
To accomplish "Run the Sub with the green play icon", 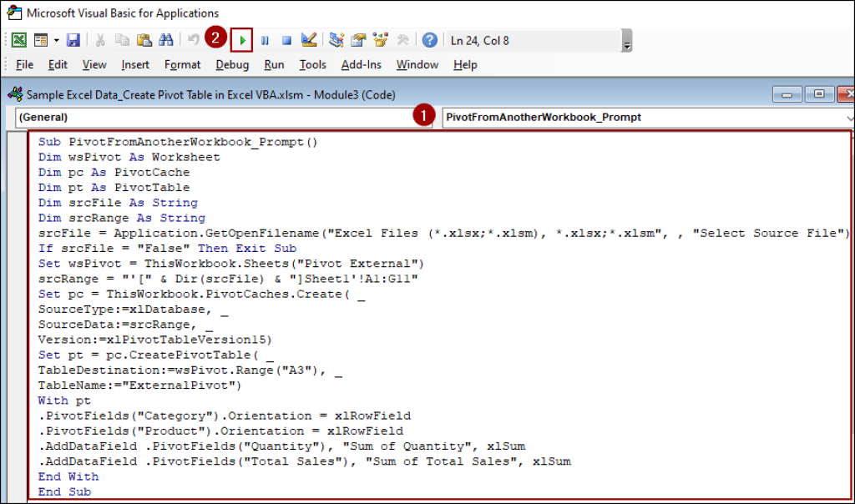I will tap(241, 39).
